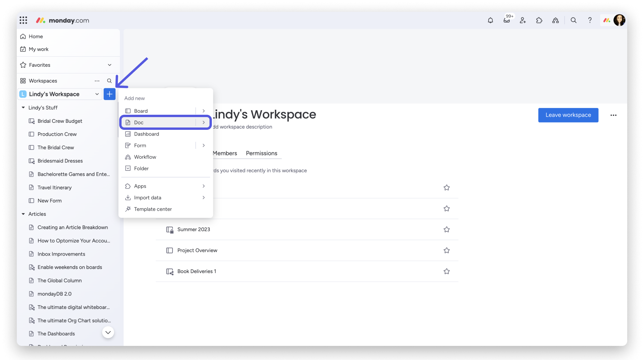Open My work in the sidebar
The width and height of the screenshot is (644, 360).
(38, 49)
